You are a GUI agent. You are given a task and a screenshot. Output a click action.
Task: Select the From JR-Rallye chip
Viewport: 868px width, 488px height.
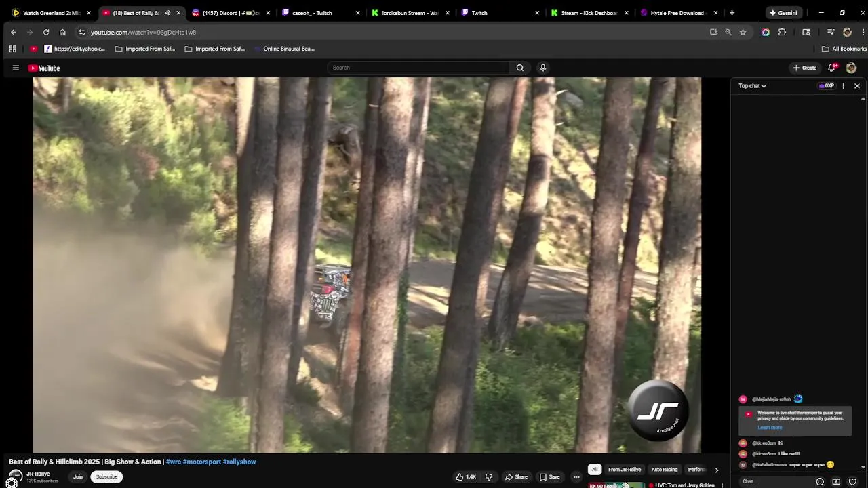[x=625, y=470]
